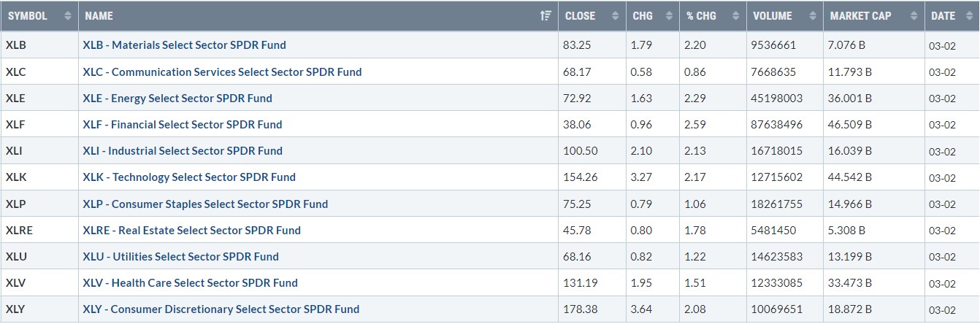This screenshot has width=980, height=324.
Task: Click the CHG column sort arrows
Action: [x=668, y=16]
